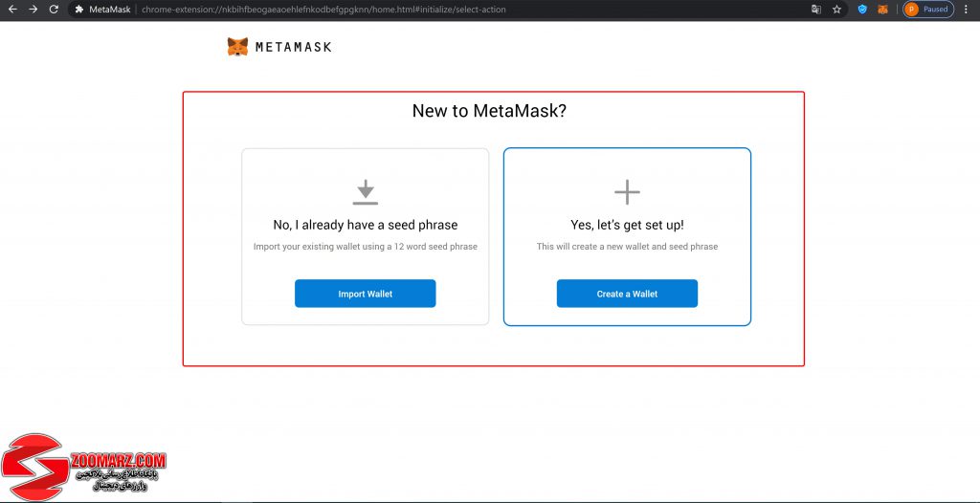Viewport: 980px width, 503px height.
Task: Select 'No, I already have a seed phrase' card
Action: 365,237
